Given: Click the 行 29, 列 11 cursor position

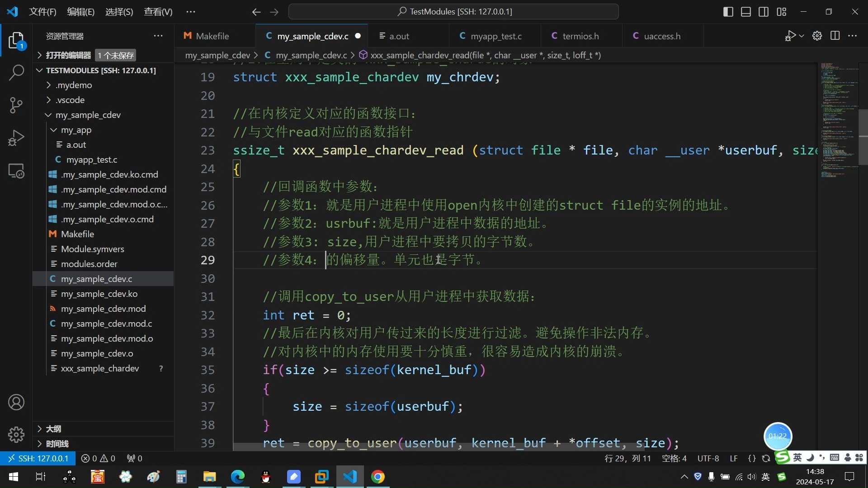Looking at the screenshot, I should [627, 458].
